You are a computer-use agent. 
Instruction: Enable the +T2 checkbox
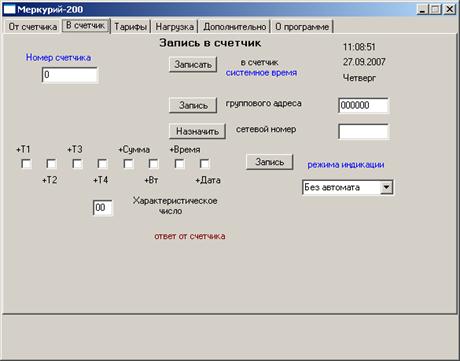pyautogui.click(x=51, y=164)
